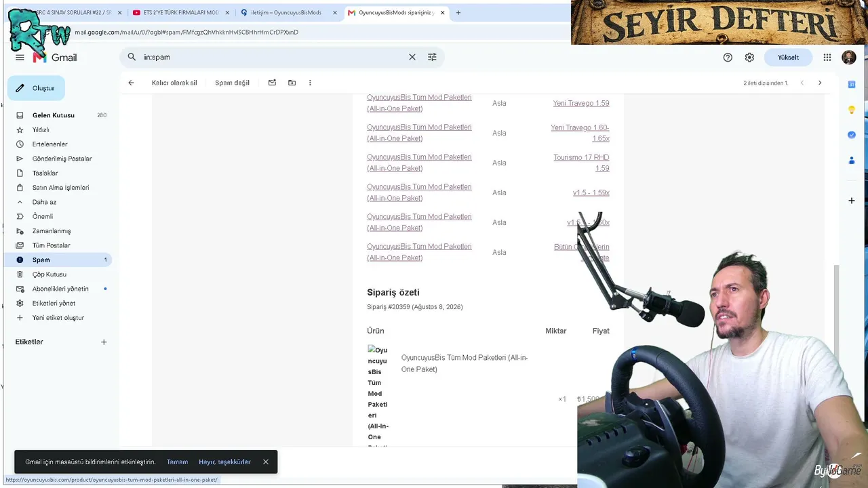This screenshot has width=868, height=488.
Task: Open the More actions three-dot menu
Action: [x=310, y=83]
